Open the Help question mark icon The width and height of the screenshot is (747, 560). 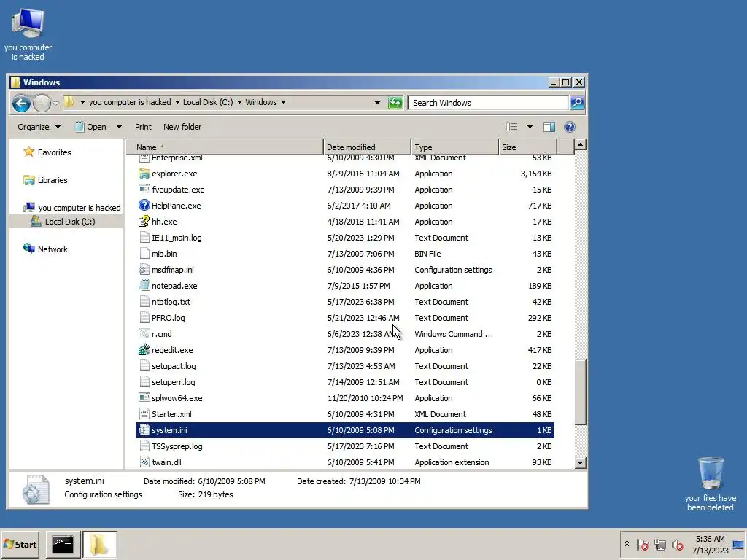569,127
